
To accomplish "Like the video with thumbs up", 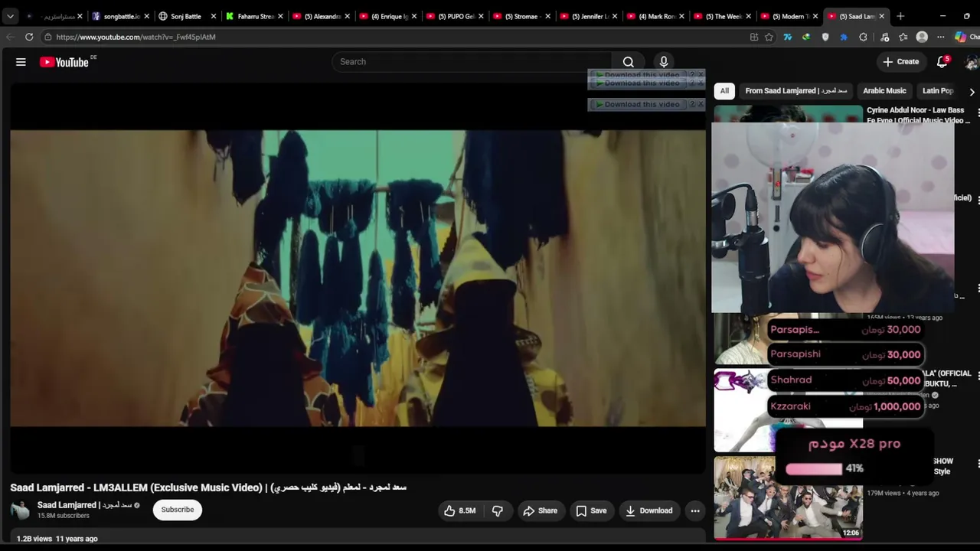I will click(460, 511).
